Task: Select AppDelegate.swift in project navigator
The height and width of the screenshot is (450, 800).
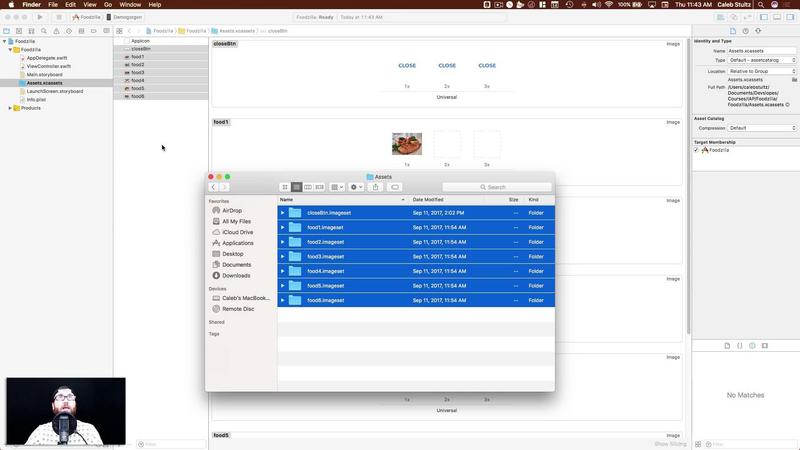Action: (x=47, y=58)
